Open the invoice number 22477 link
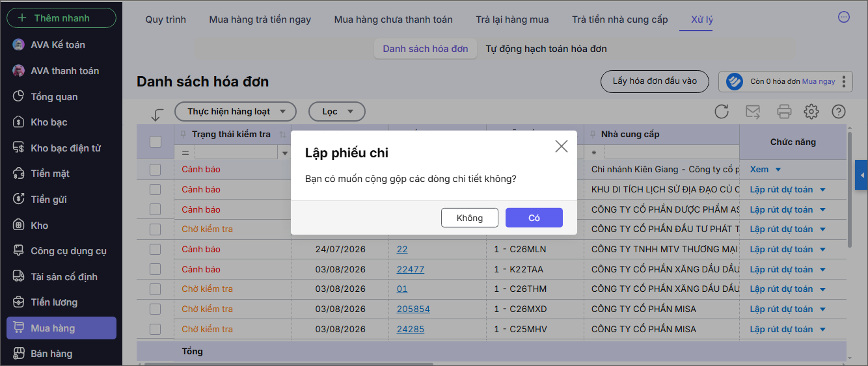This screenshot has width=868, height=366. [x=411, y=269]
